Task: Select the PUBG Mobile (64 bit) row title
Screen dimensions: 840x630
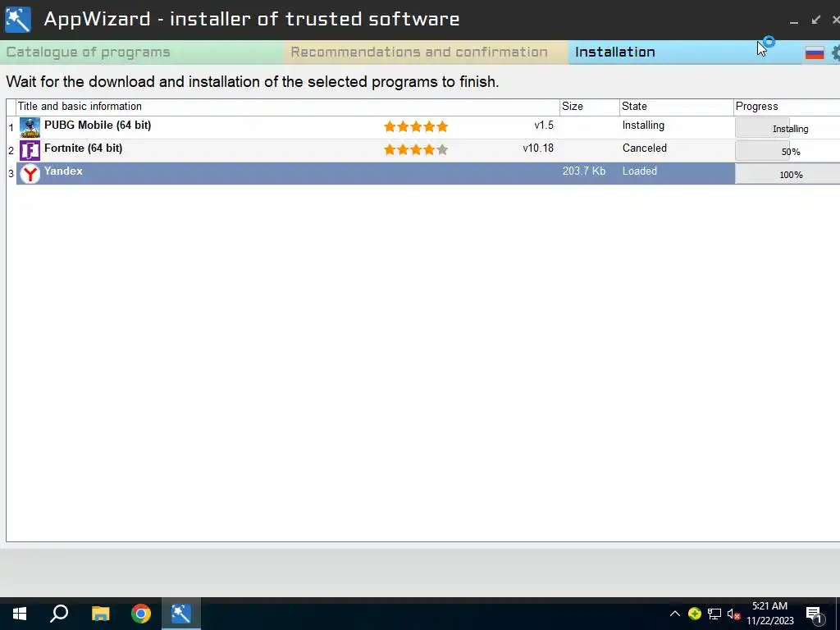Action: click(98, 126)
